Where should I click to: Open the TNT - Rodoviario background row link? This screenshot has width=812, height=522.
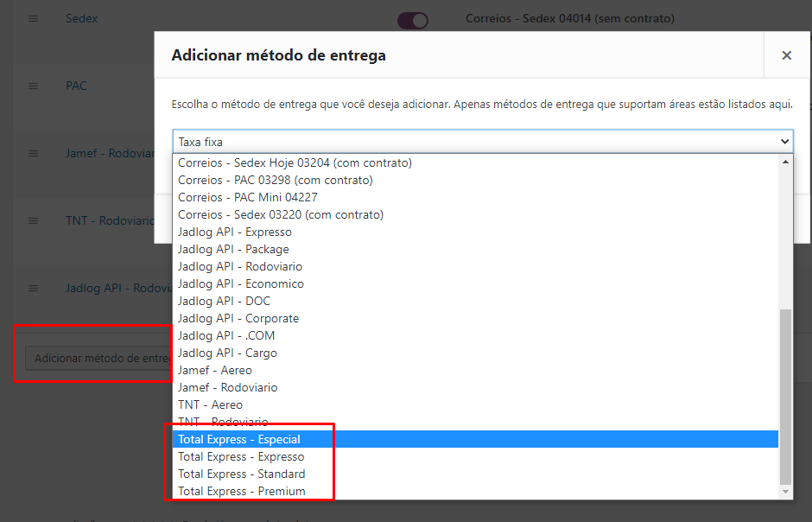tap(110, 220)
